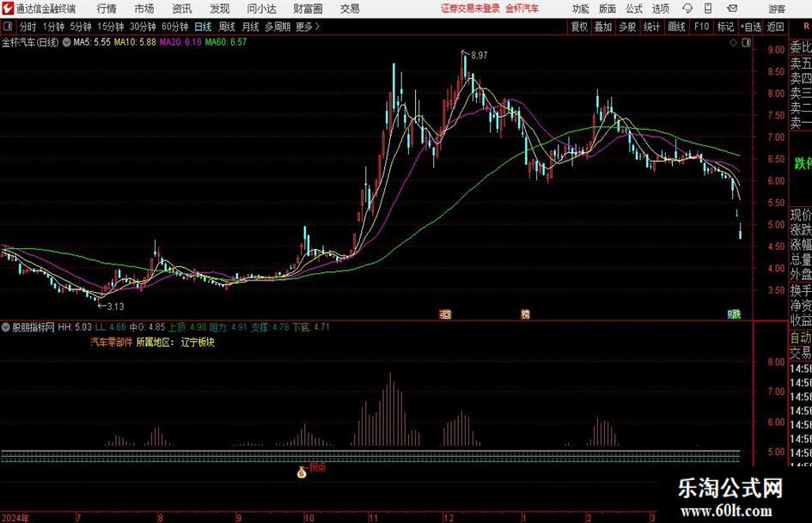The height and width of the screenshot is (523, 812).
Task: Switch to 60分钟 period tab
Action: coord(175,27)
